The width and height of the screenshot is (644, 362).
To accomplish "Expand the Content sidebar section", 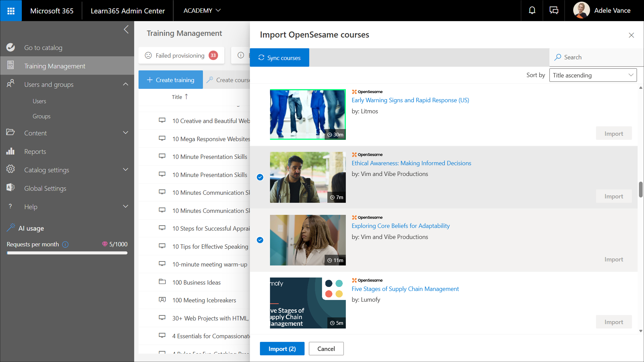I will point(125,133).
